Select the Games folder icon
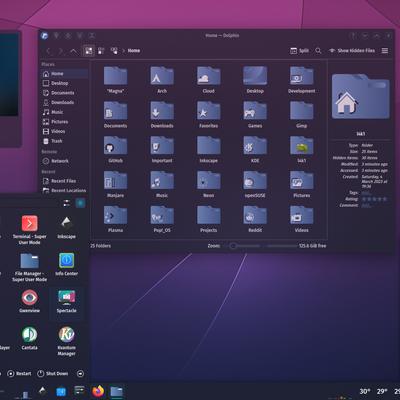Image resolution: width=400 pixels, height=400 pixels. pyautogui.click(x=255, y=111)
